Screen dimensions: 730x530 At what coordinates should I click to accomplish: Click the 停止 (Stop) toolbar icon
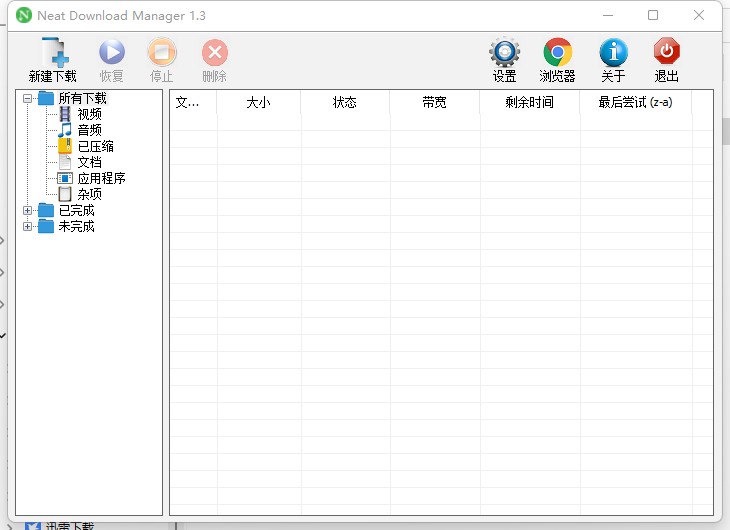(x=162, y=52)
